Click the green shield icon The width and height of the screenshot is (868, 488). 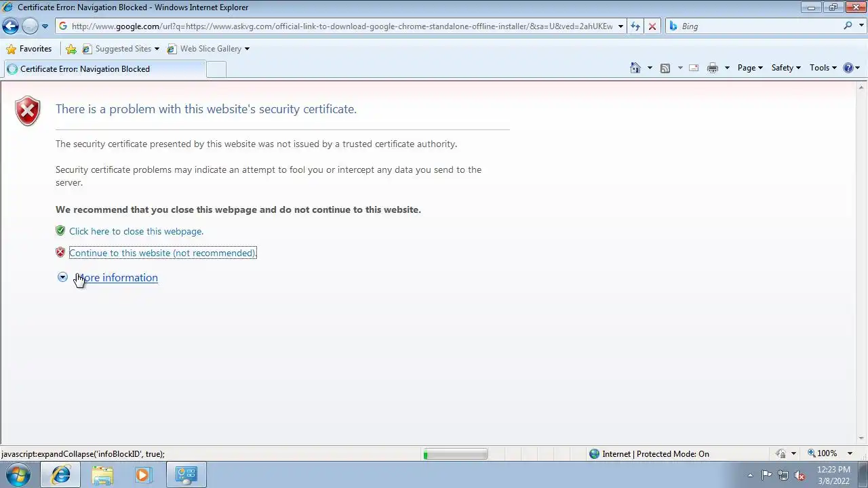click(x=60, y=230)
